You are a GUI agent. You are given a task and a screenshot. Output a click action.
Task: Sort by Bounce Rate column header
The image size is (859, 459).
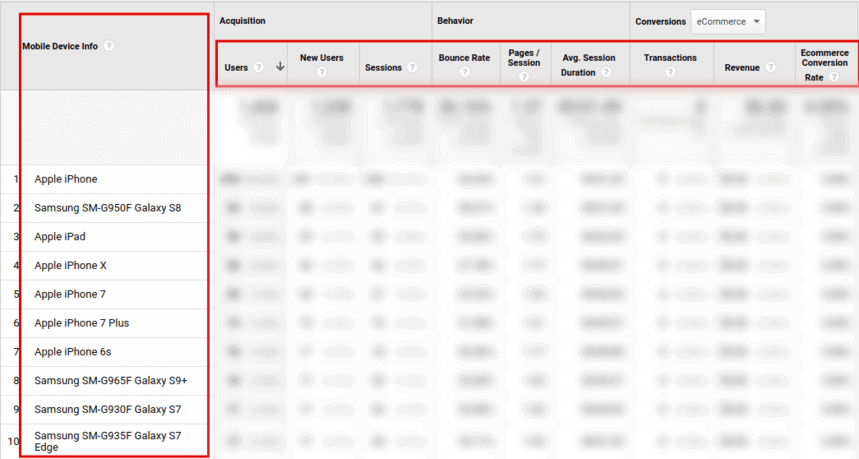tap(465, 58)
